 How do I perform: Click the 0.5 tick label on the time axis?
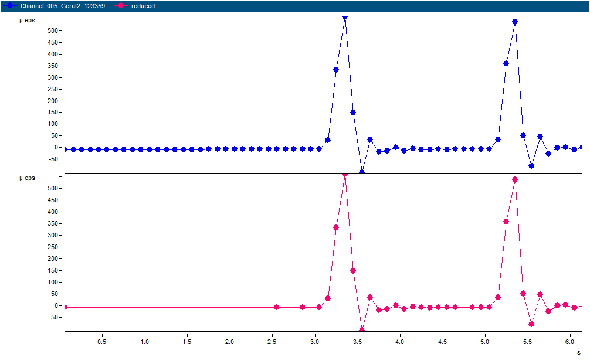pyautogui.click(x=102, y=341)
